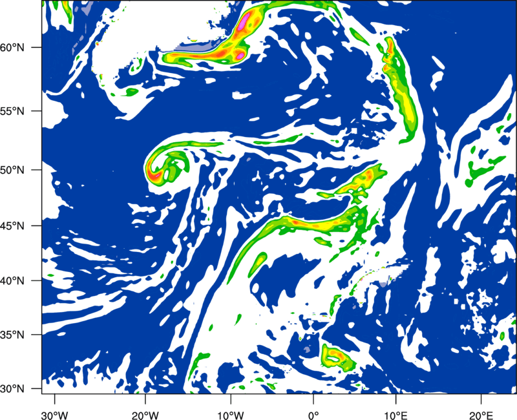Click the 40°N latitude label
This screenshot has width=517, height=420.
pos(12,281)
